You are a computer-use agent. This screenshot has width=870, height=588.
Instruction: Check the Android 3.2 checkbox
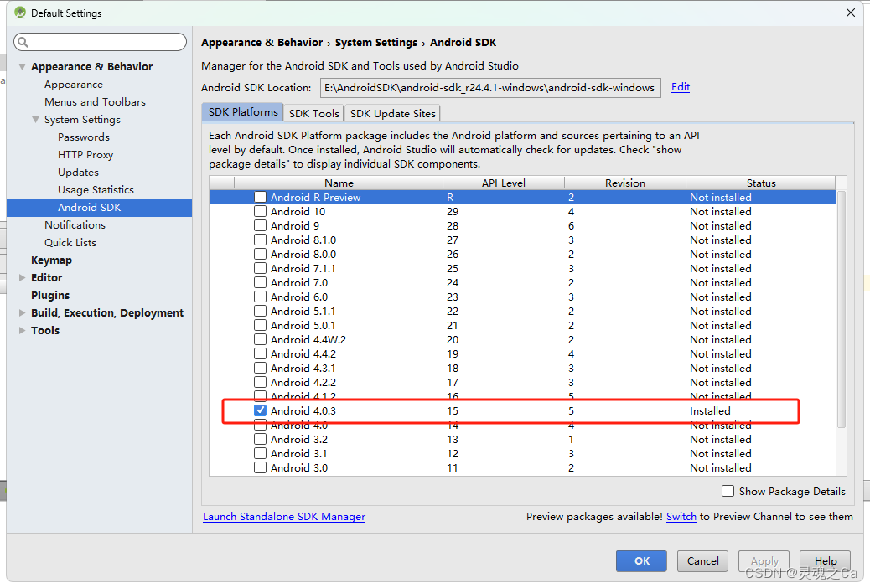pyautogui.click(x=260, y=440)
